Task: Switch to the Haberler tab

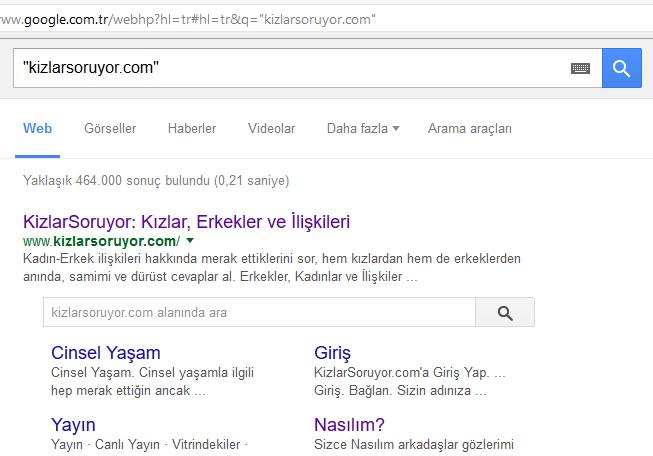Action: 192,128
